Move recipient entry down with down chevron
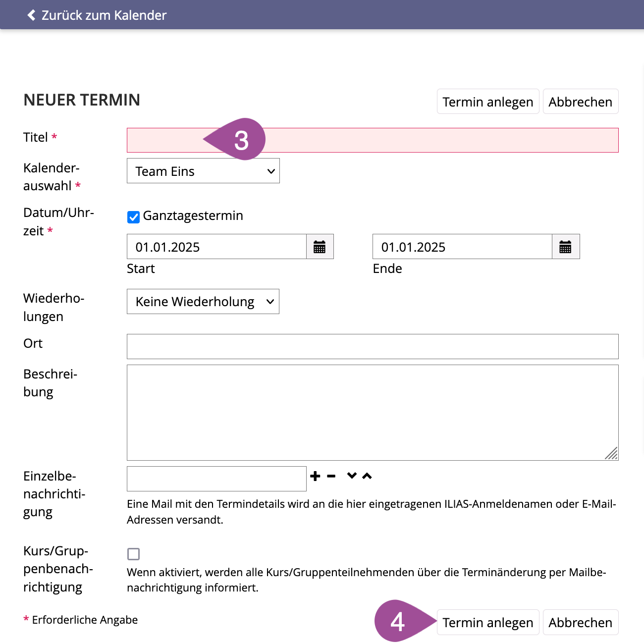Viewport: 644px width, 644px height. click(352, 476)
